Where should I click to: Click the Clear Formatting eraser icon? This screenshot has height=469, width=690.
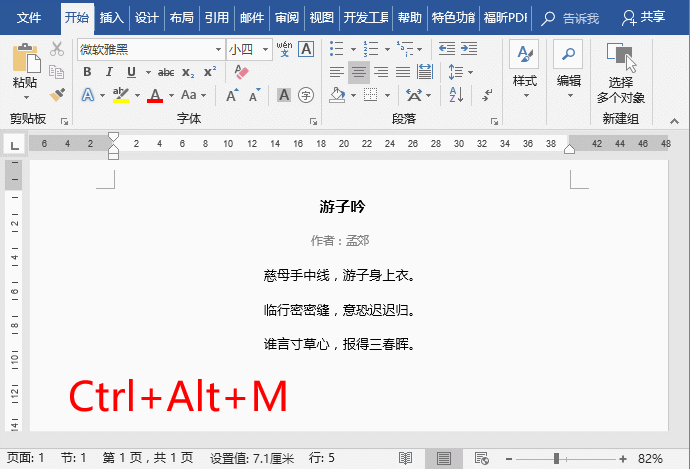[x=241, y=72]
